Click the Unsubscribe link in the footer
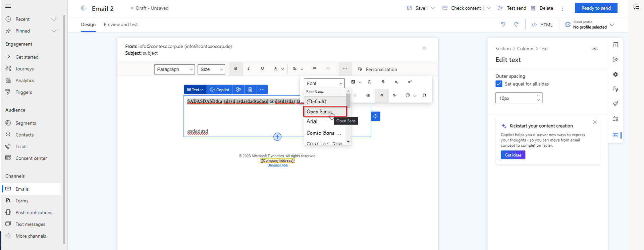Viewport: 644px width, 250px height. (277, 165)
